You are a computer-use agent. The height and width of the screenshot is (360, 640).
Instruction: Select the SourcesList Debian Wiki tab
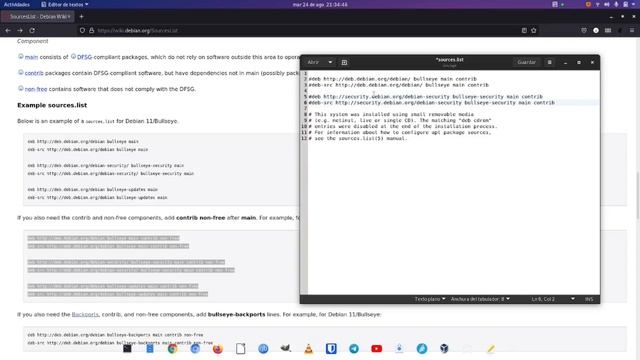click(37, 17)
